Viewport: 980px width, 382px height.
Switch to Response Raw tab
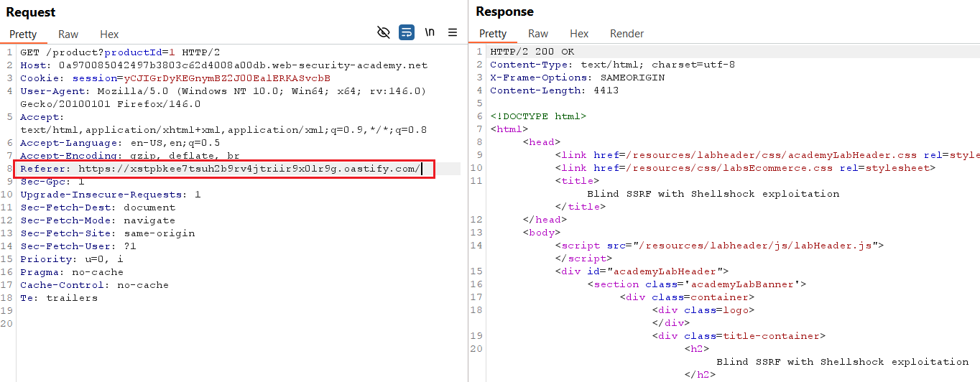(538, 33)
